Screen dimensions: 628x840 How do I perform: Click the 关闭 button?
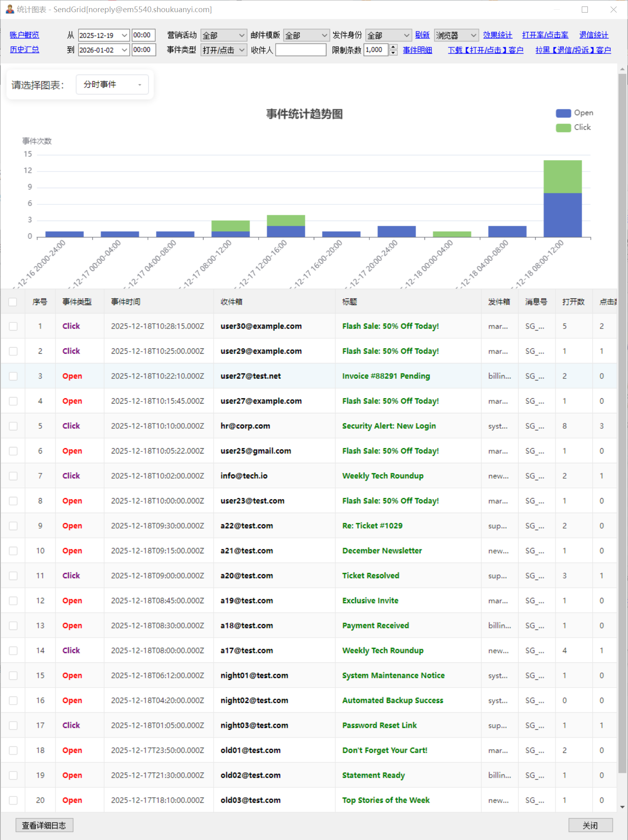tap(590, 825)
